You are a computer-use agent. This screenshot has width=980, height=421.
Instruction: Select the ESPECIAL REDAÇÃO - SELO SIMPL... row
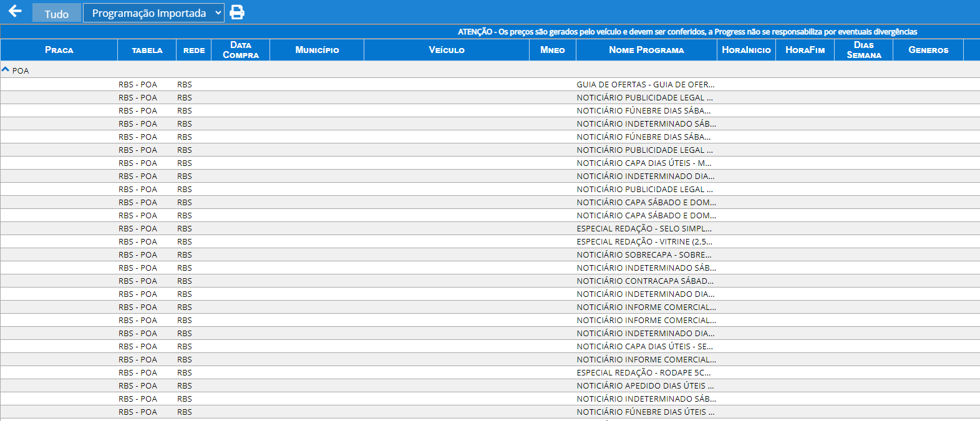pos(490,228)
